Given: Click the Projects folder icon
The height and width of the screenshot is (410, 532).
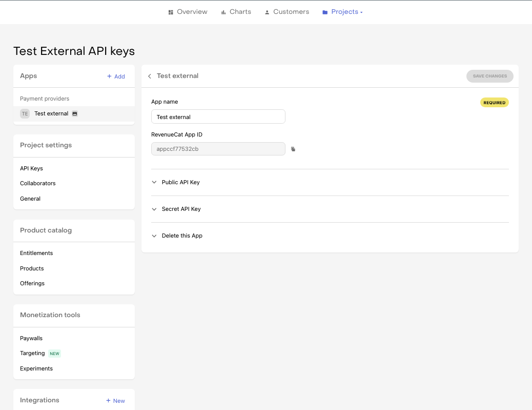Looking at the screenshot, I should [325, 12].
